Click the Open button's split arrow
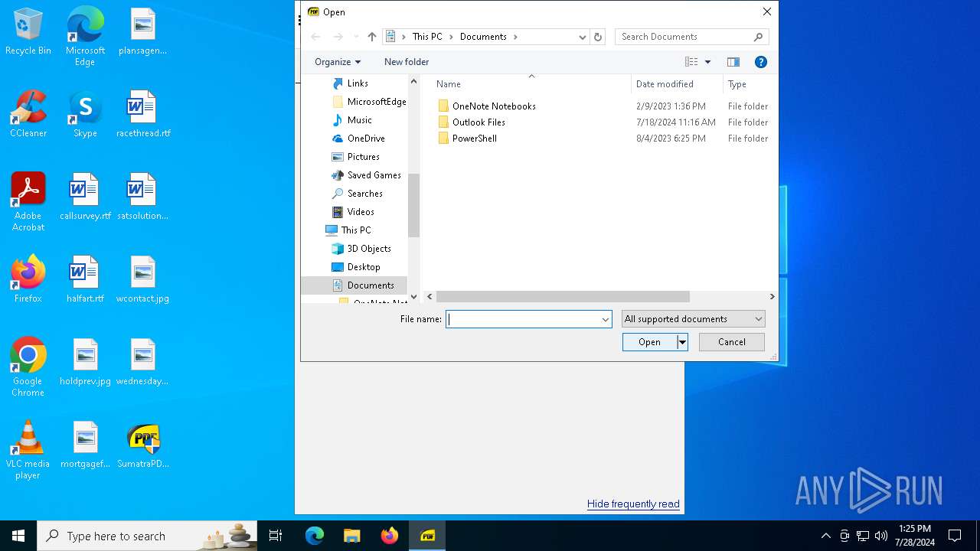Image resolution: width=980 pixels, height=551 pixels. click(x=682, y=342)
